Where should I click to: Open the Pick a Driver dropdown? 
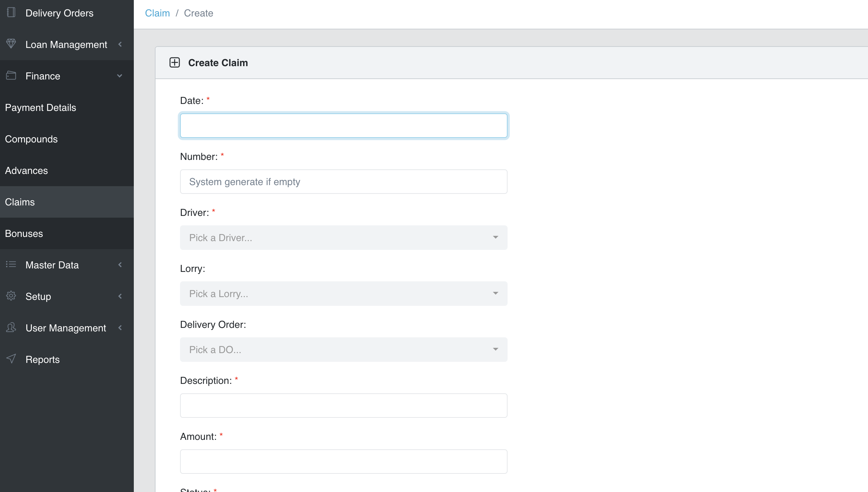click(x=343, y=238)
